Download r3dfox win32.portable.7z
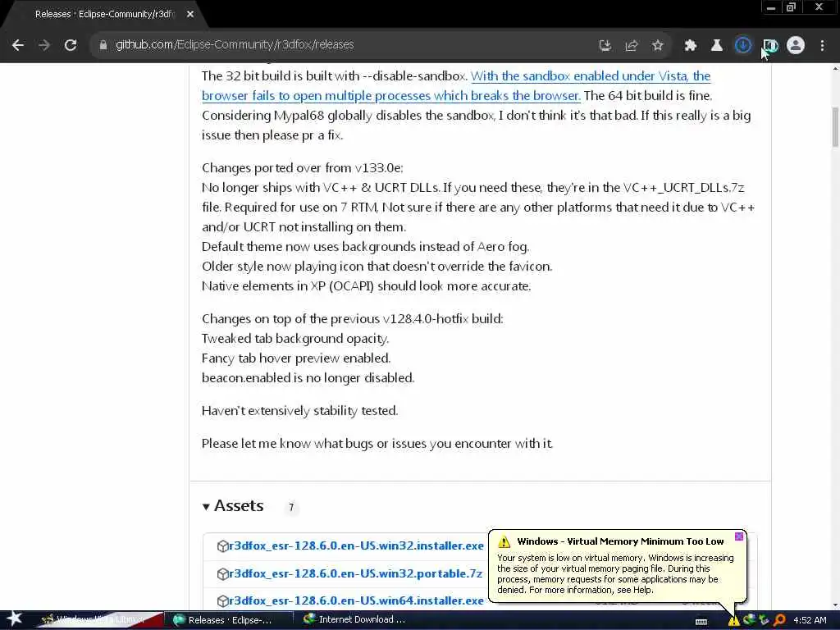The image size is (840, 630). pyautogui.click(x=356, y=573)
